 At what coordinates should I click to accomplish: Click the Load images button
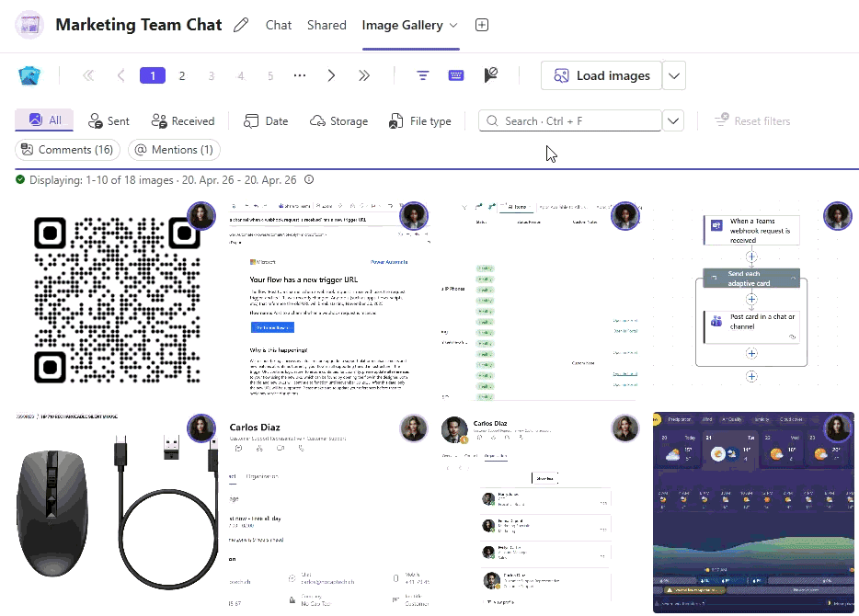coord(601,75)
